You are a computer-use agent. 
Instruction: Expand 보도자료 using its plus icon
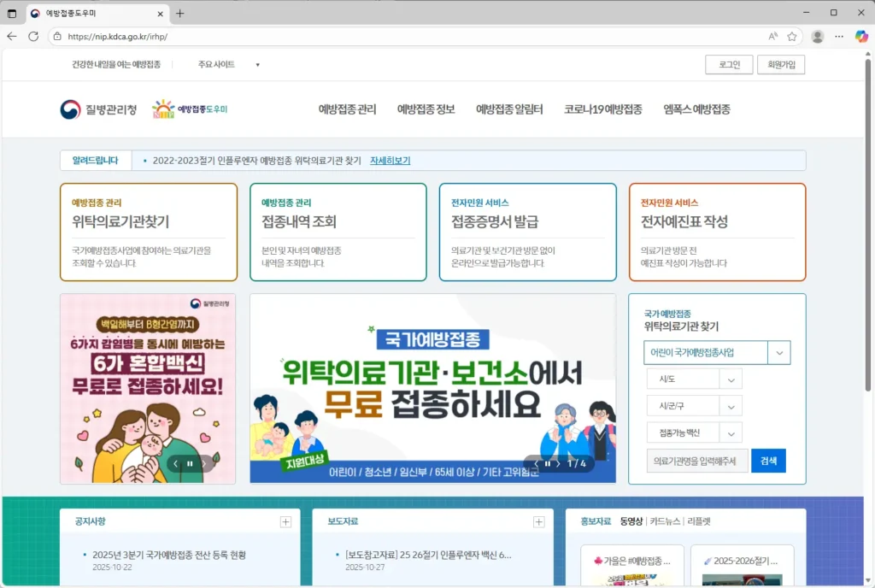tap(539, 521)
